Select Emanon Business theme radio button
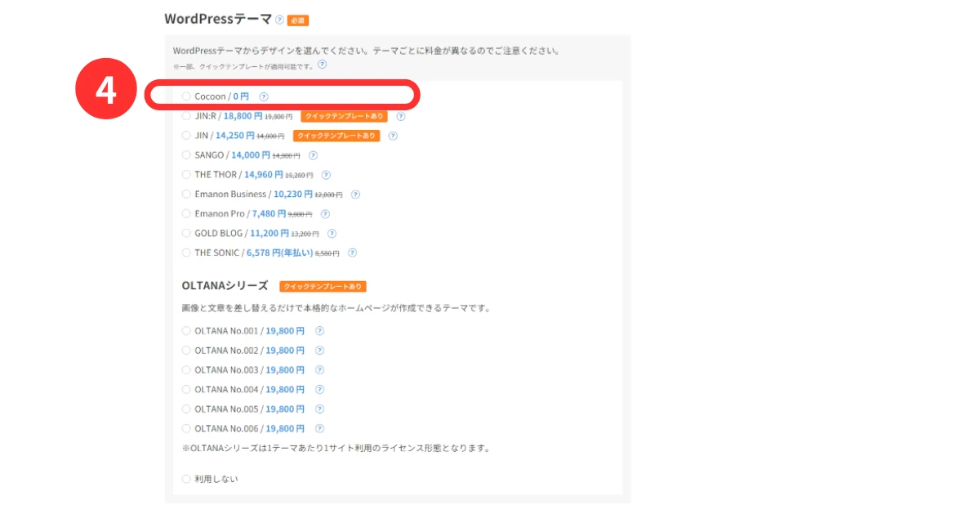980x514 pixels. pos(186,194)
